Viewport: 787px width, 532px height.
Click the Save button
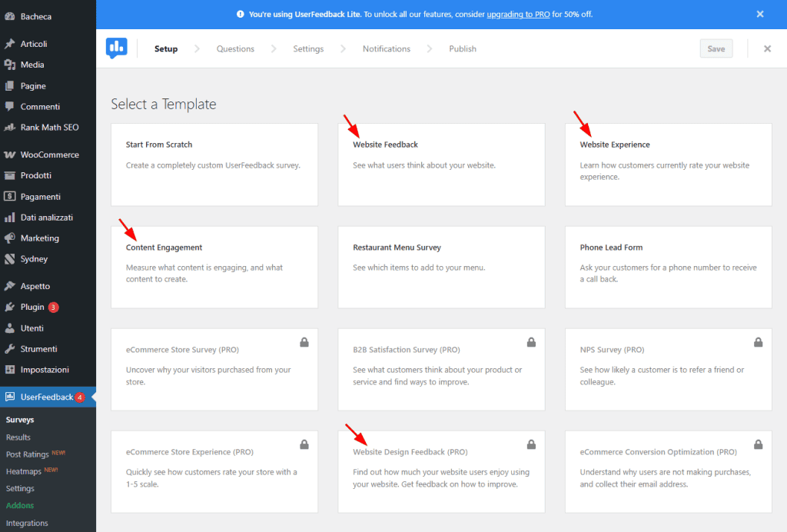point(716,48)
